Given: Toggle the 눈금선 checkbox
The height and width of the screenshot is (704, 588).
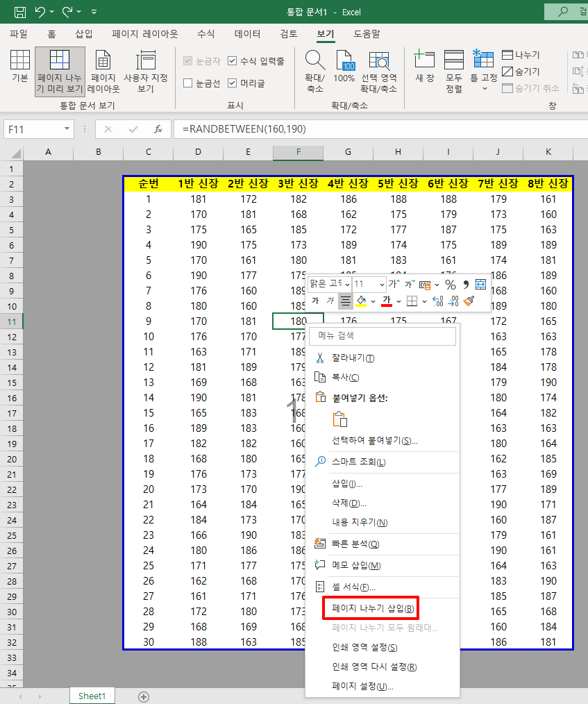Looking at the screenshot, I should point(188,81).
